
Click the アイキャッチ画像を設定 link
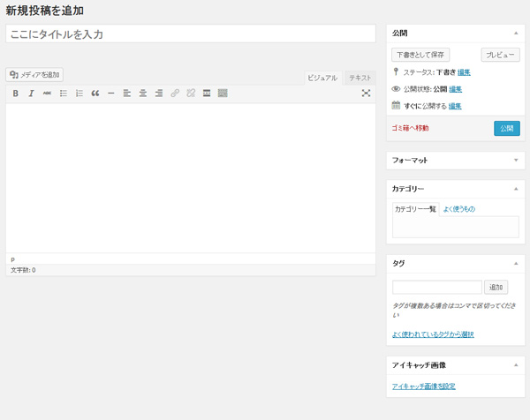pos(423,386)
